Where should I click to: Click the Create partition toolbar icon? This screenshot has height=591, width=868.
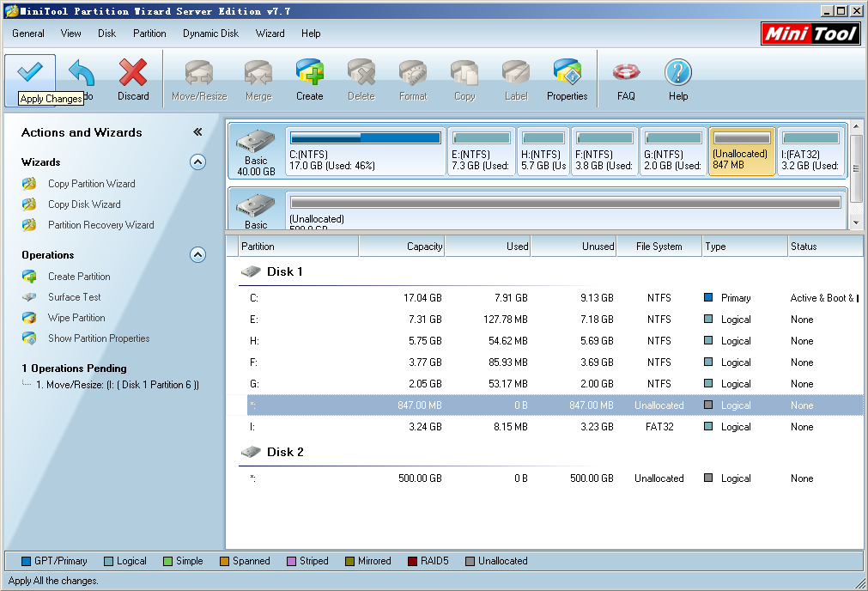(309, 72)
